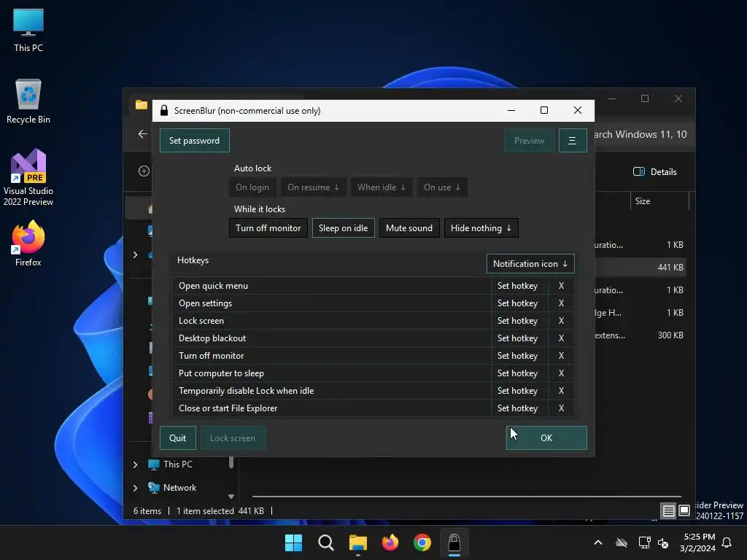The width and height of the screenshot is (747, 560).
Task: Quit ScreenBlur with the Quit button
Action: (x=178, y=438)
